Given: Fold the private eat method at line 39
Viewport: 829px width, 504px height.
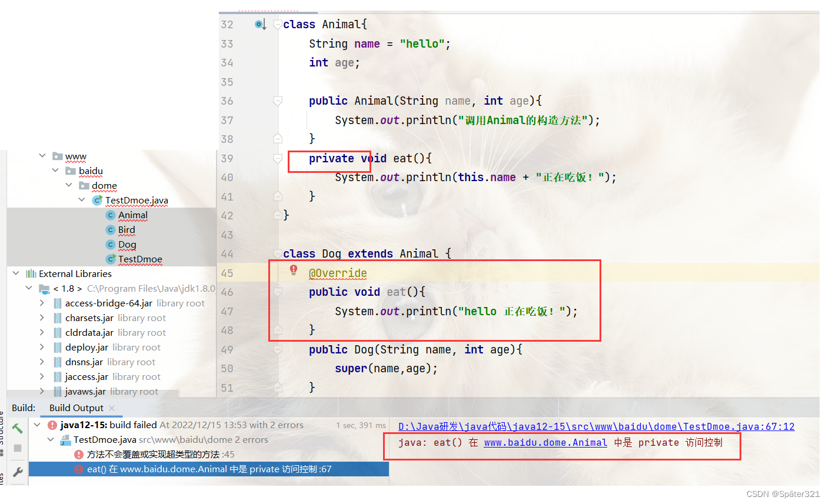Looking at the screenshot, I should pos(278,158).
